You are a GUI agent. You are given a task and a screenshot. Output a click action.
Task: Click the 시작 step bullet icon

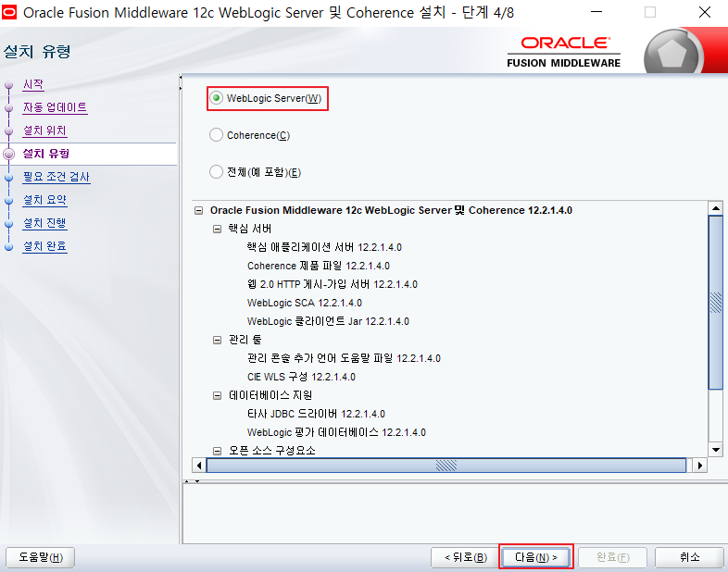(x=8, y=85)
